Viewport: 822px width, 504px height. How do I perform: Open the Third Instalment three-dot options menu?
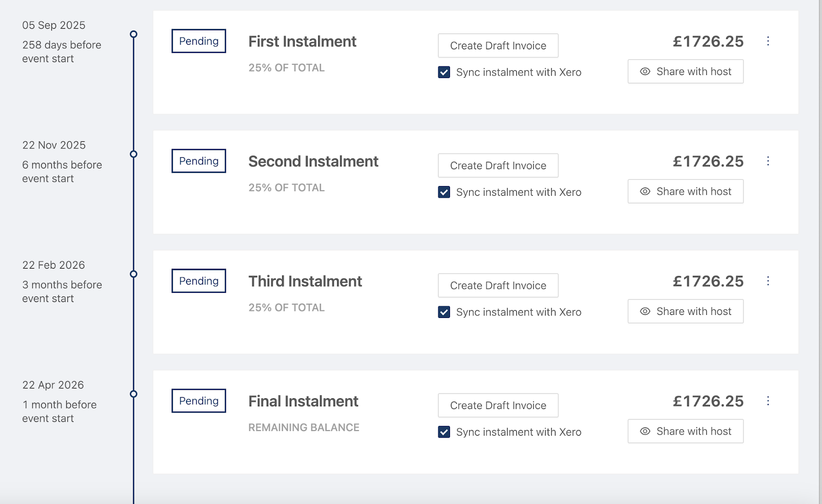[x=768, y=281]
